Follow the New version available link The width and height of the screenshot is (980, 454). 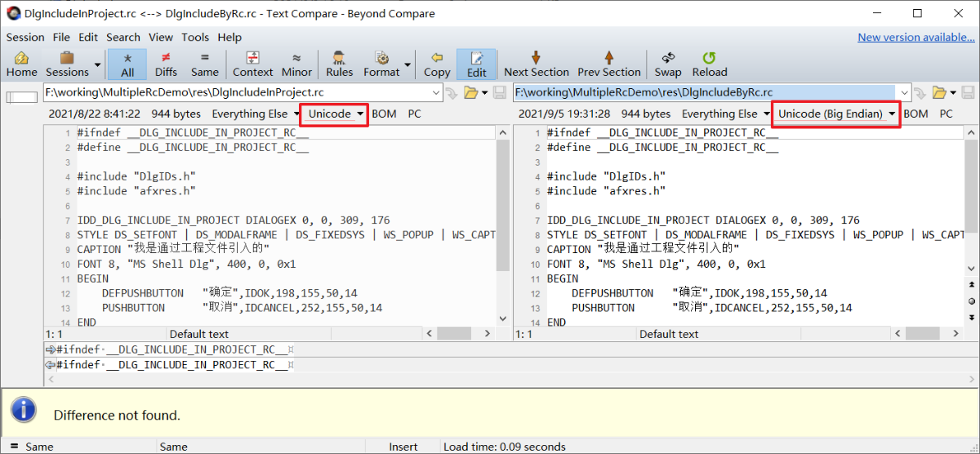pyautogui.click(x=915, y=37)
